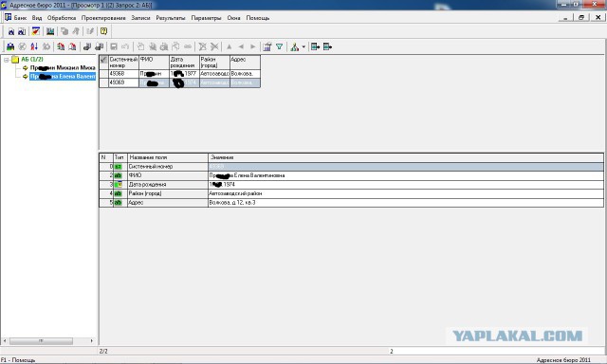Click the grayed save diskette icon

pos(114,46)
